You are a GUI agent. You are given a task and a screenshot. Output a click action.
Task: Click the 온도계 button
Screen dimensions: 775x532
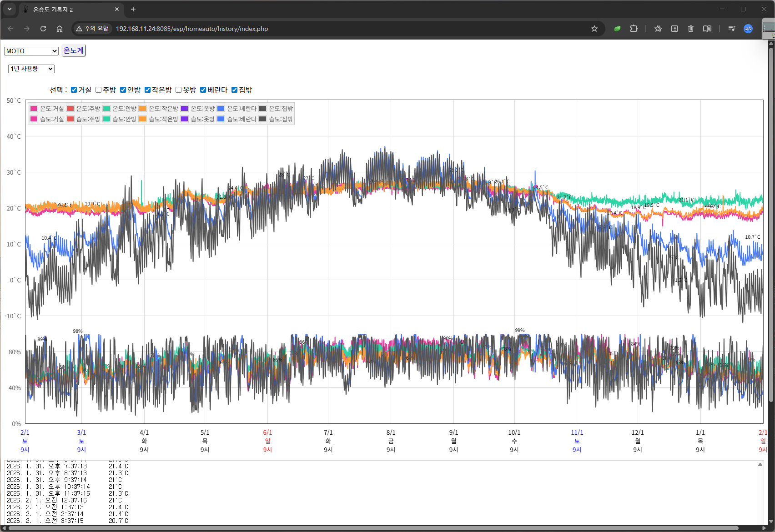73,50
